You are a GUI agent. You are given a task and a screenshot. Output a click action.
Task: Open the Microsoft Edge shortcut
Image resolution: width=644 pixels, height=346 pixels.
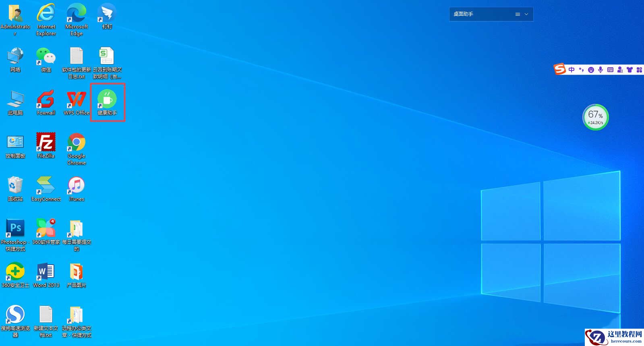tap(76, 14)
